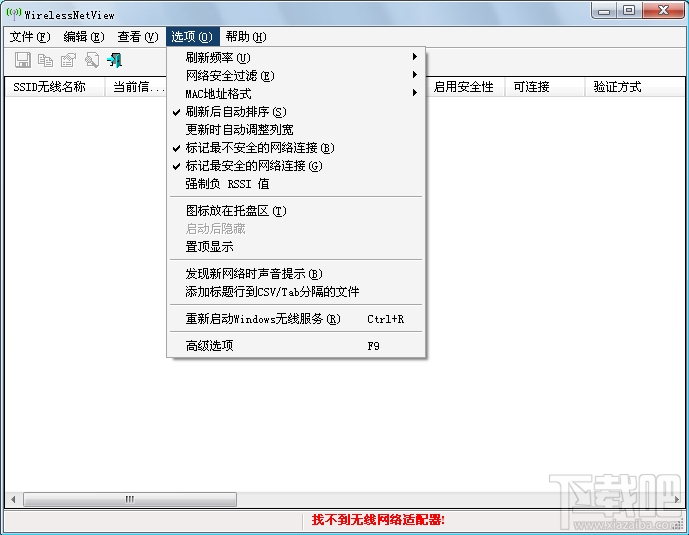
Task: Click the Exit toolbar icon
Action: (114, 60)
